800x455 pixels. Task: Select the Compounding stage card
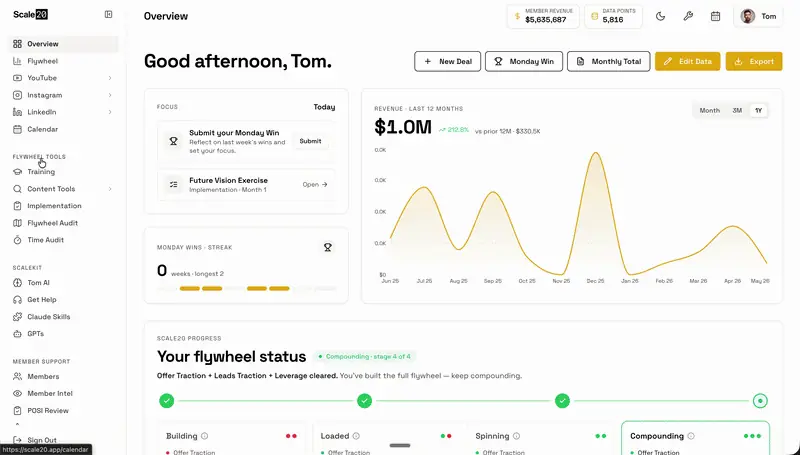(x=695, y=438)
